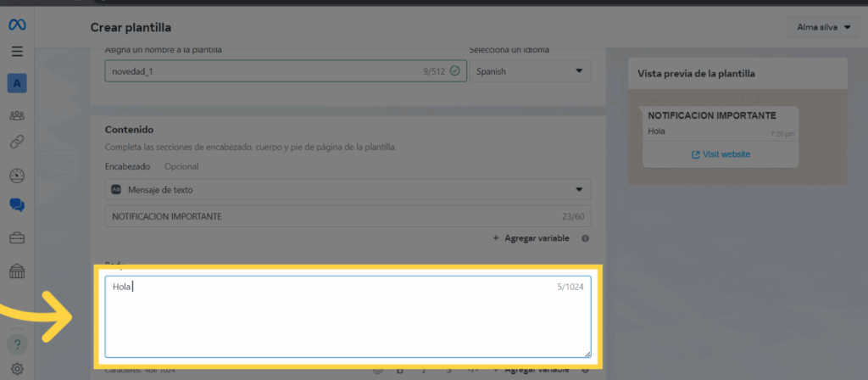Click inside the body text area with 'Hola'

click(348, 318)
